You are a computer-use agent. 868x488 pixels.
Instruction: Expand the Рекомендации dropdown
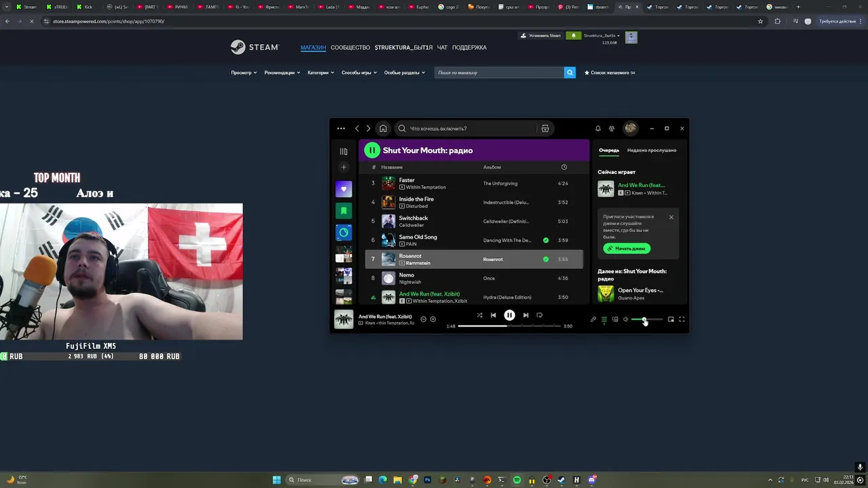click(282, 73)
